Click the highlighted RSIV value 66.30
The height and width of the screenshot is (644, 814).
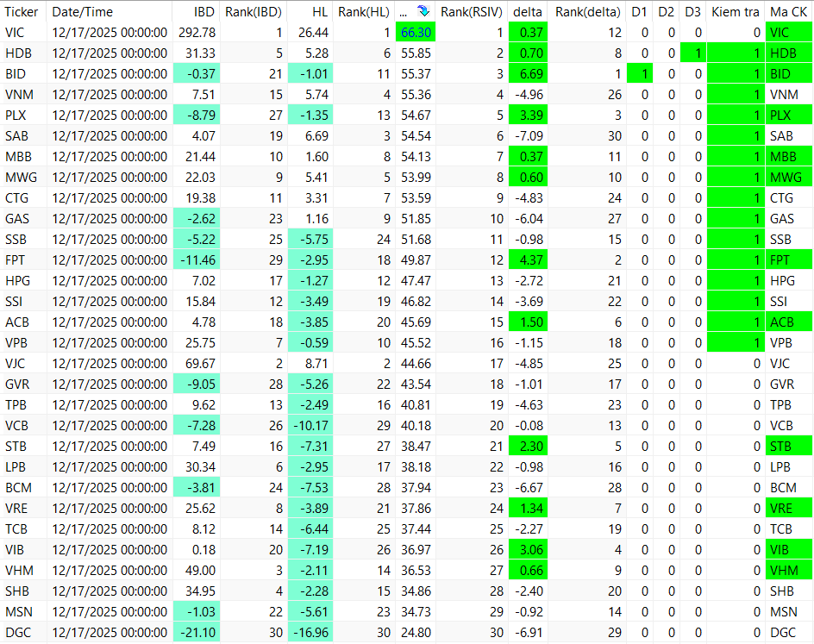pos(416,33)
